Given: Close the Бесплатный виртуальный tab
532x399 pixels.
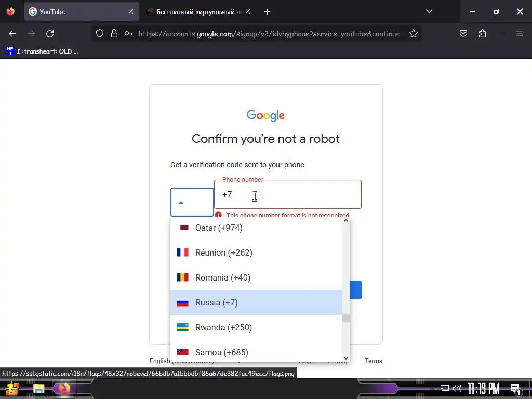Looking at the screenshot, I should click(248, 11).
